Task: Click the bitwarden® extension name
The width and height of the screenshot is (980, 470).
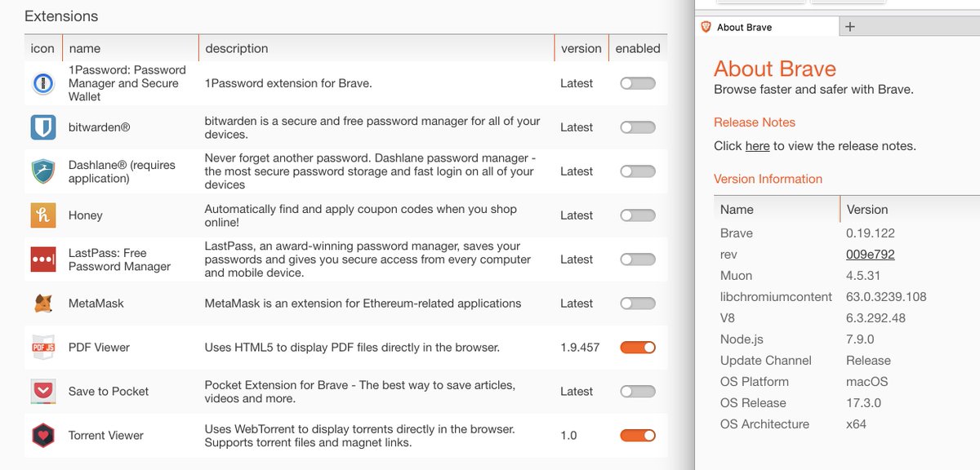Action: (x=99, y=127)
